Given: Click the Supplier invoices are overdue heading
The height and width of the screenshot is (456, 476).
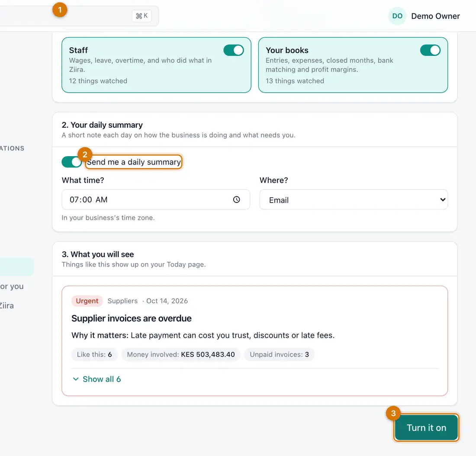Looking at the screenshot, I should [x=132, y=318].
